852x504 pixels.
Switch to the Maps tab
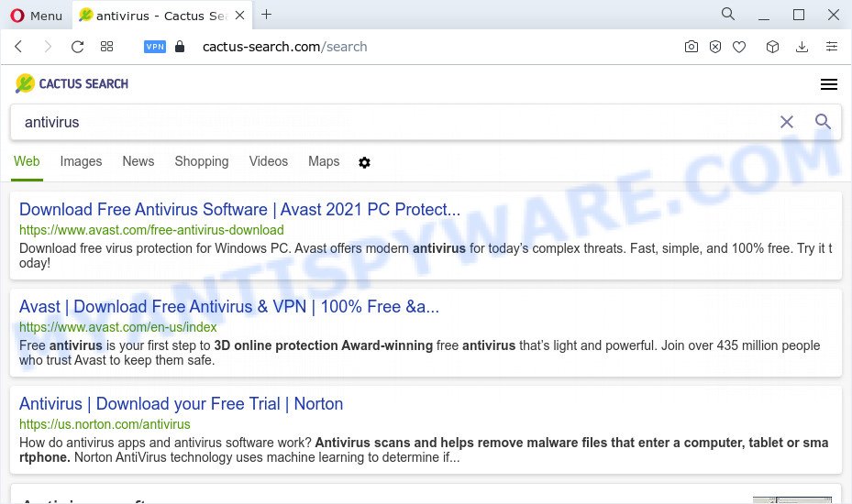pyautogui.click(x=324, y=161)
